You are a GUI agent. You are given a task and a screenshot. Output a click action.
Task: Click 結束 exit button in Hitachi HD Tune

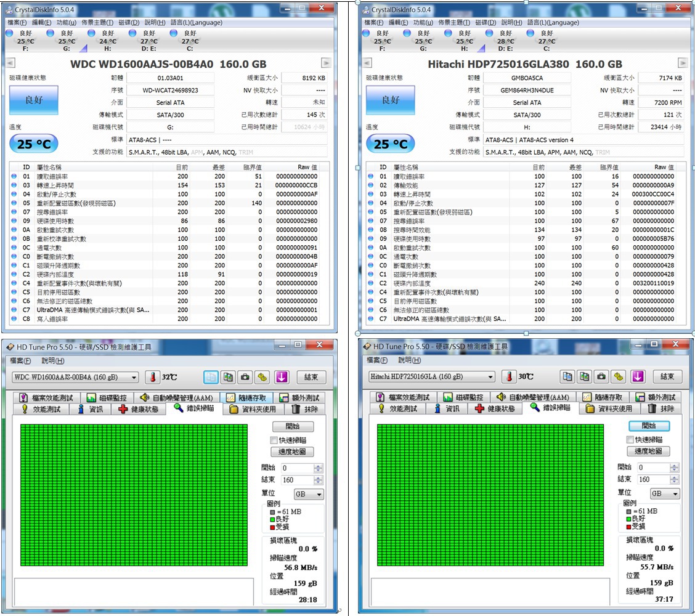click(667, 377)
